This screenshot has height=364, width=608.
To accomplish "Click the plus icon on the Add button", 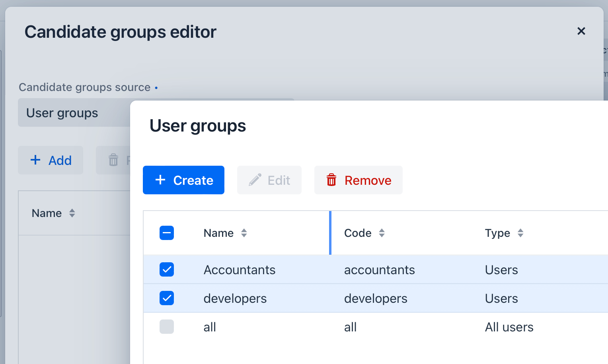I will [35, 160].
